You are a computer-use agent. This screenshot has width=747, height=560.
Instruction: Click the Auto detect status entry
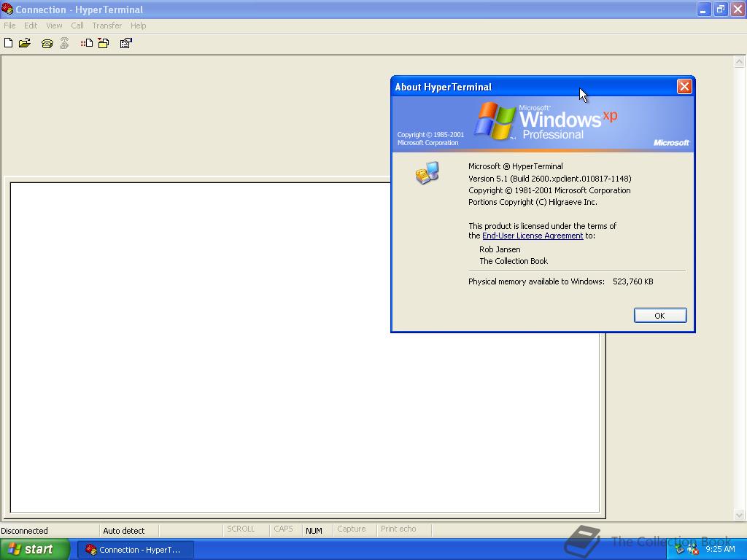[x=123, y=531]
